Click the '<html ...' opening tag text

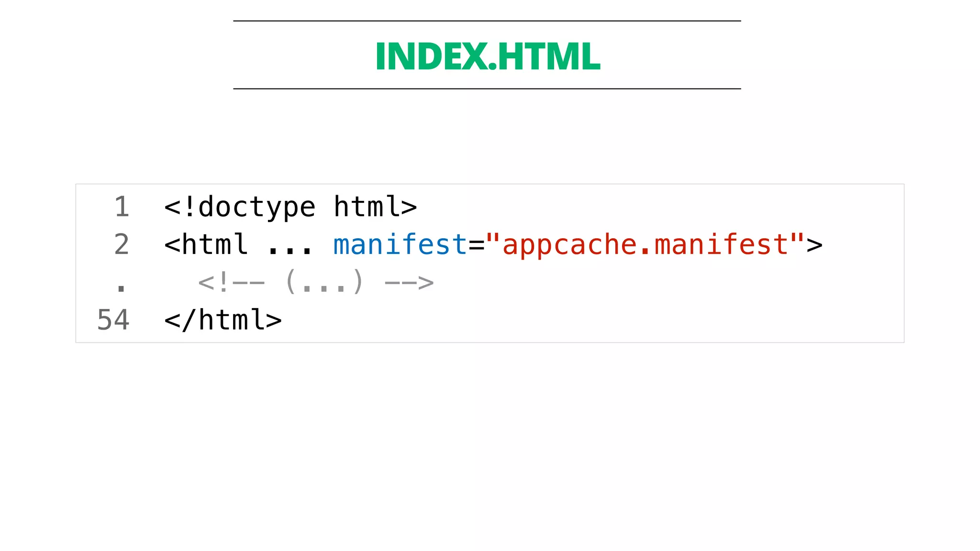click(x=238, y=244)
